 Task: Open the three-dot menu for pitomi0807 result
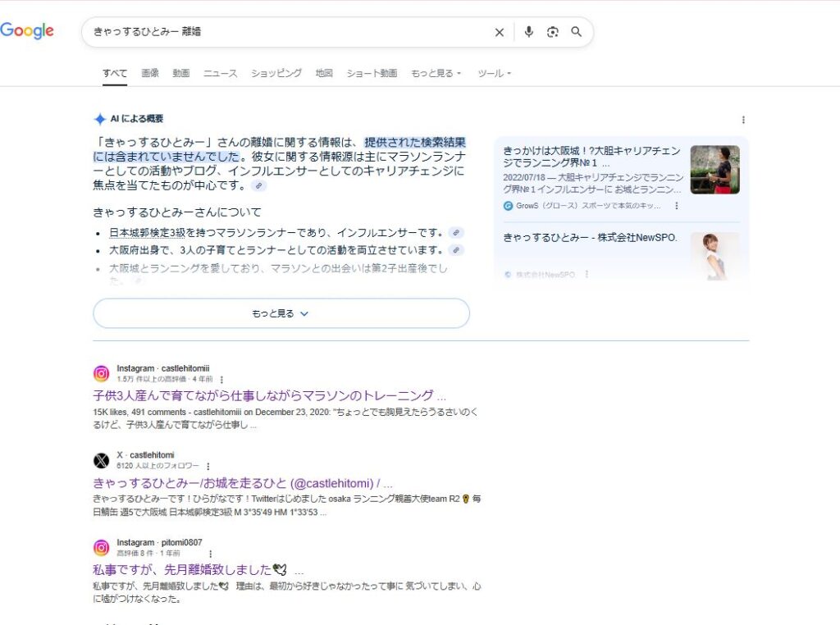coord(210,554)
